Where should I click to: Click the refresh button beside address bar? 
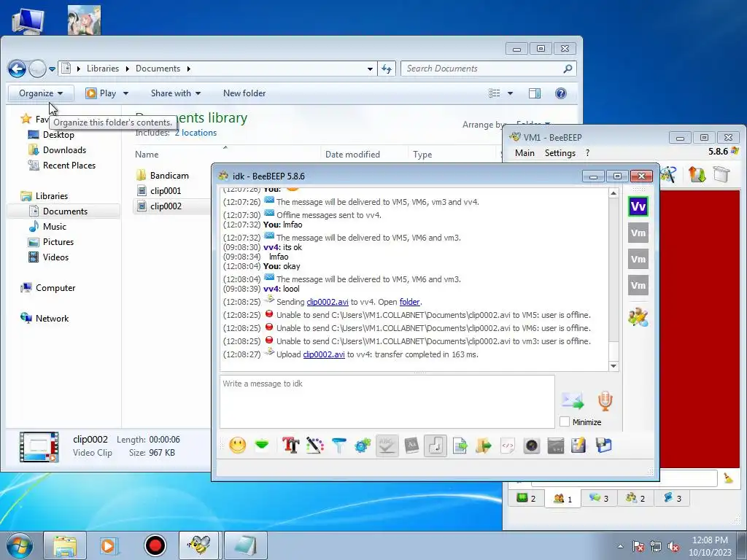point(387,69)
